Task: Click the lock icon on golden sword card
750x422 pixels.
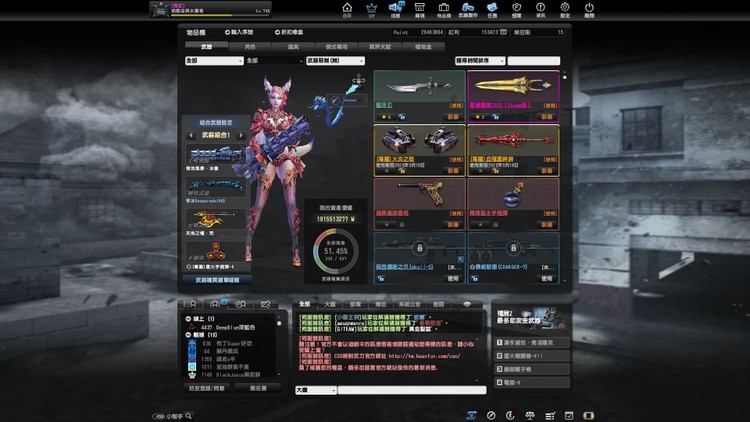Action: pyautogui.click(x=496, y=117)
